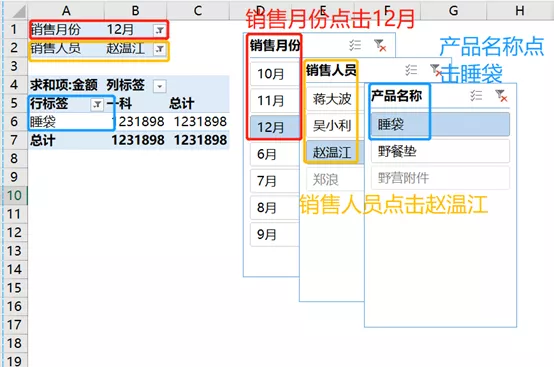Clear filter on 销售人员 slicer
Screen dimensions: 554x367
(436, 70)
